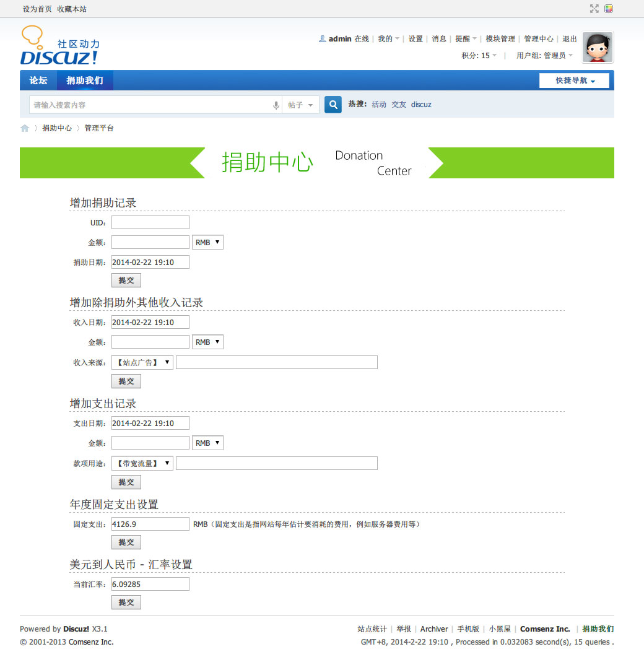Click 收藏本站 bookmark link

pyautogui.click(x=72, y=9)
